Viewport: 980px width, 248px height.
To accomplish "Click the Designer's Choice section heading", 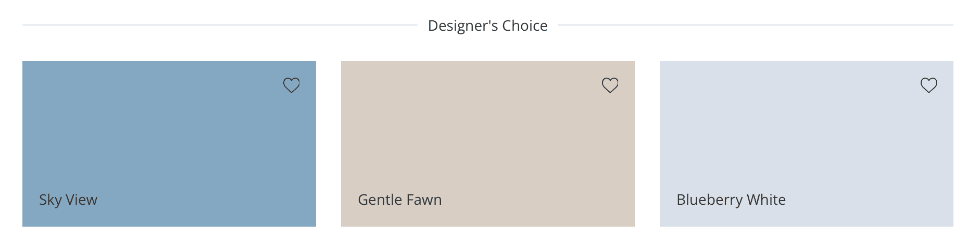I will [x=487, y=26].
